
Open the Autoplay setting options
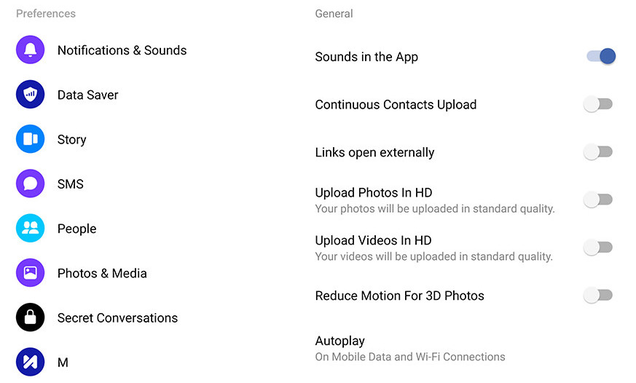click(410, 349)
